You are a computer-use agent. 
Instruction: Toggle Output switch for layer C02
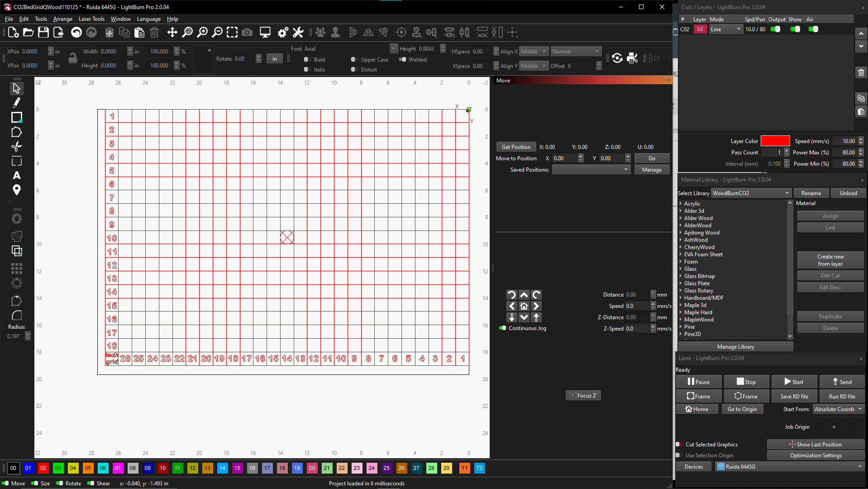[x=776, y=29]
